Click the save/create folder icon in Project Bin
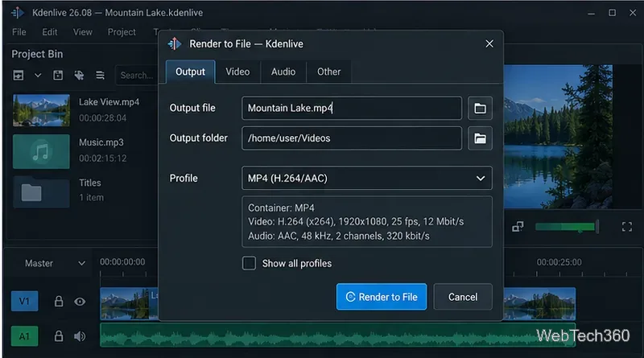 point(58,75)
